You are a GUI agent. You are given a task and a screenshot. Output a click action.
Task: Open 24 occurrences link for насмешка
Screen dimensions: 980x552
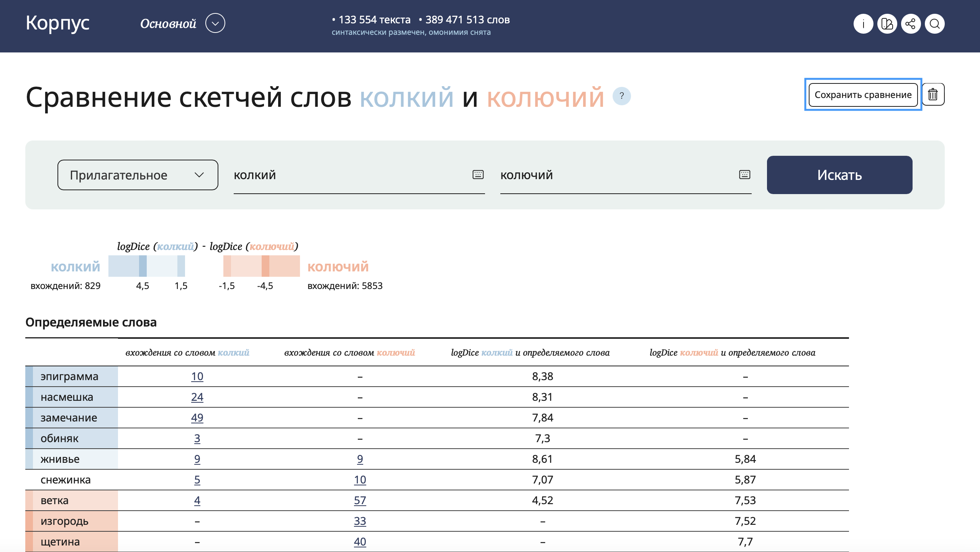197,397
